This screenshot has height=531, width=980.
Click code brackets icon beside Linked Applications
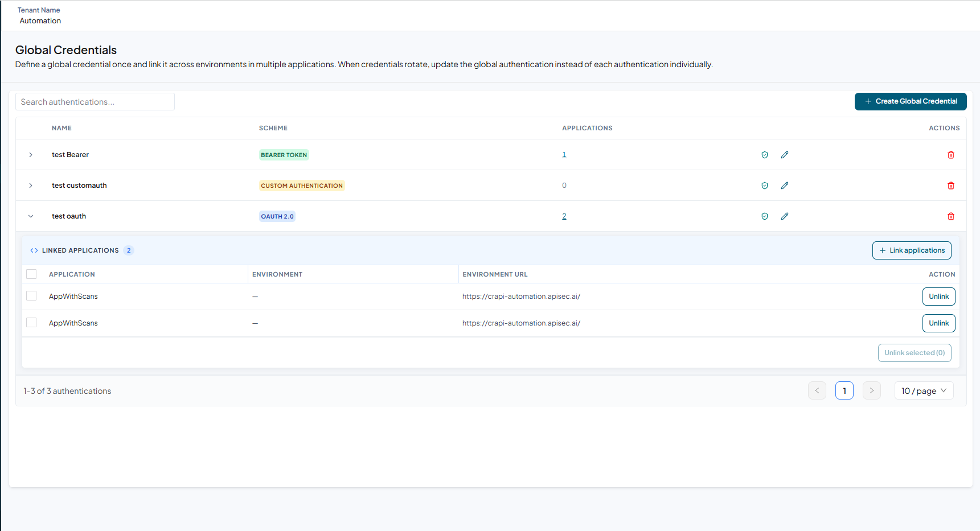(x=34, y=250)
